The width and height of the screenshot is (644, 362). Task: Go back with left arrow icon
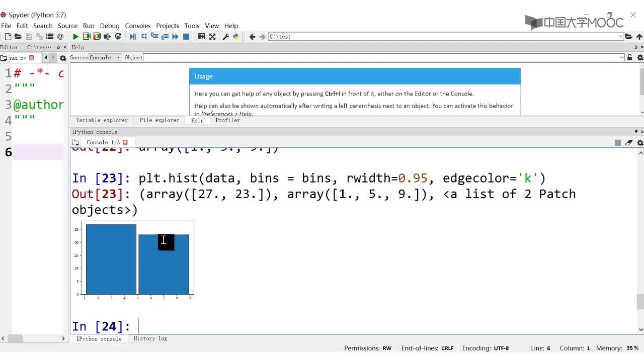point(252,37)
